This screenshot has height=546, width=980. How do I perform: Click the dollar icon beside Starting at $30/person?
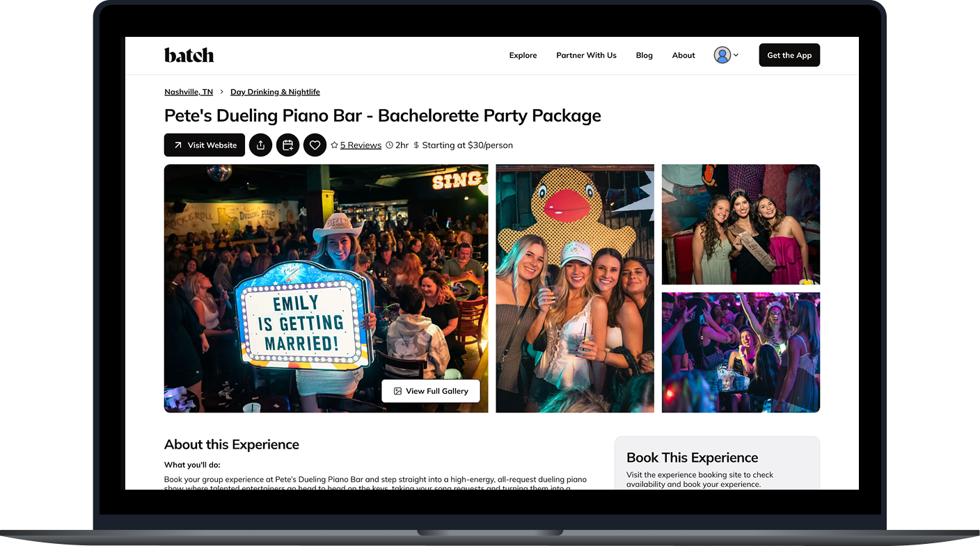(x=416, y=145)
